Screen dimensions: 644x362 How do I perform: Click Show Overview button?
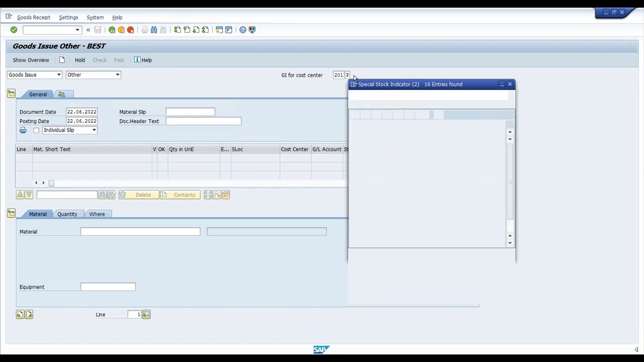[31, 60]
